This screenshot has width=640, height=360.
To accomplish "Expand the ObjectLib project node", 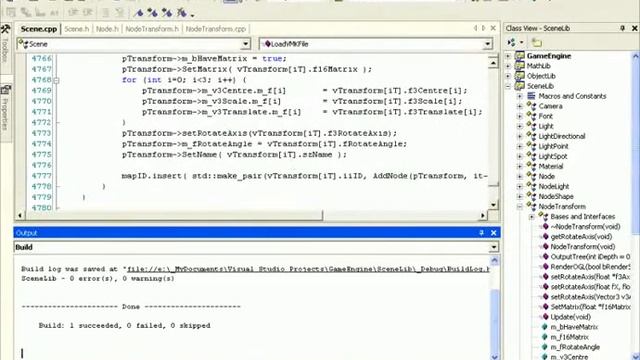I will tap(508, 76).
